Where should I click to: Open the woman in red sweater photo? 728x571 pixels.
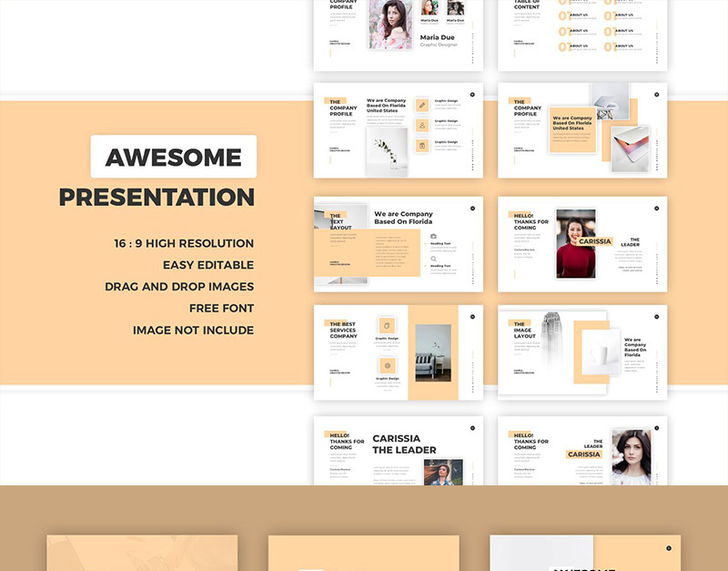coord(576,244)
